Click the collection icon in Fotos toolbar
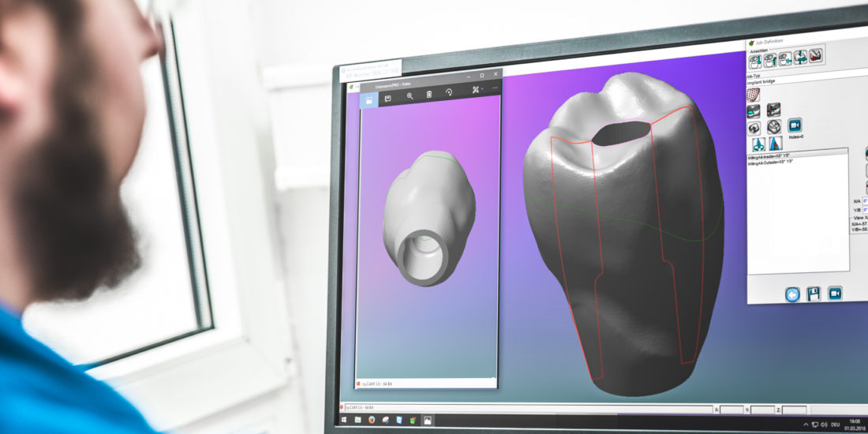Image resolution: width=868 pixels, height=434 pixels. (369, 99)
